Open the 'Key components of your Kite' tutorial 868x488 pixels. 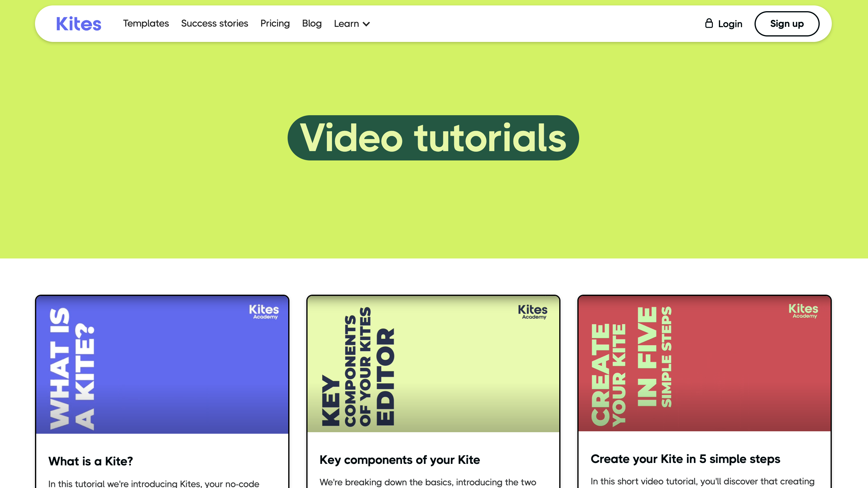(x=400, y=460)
